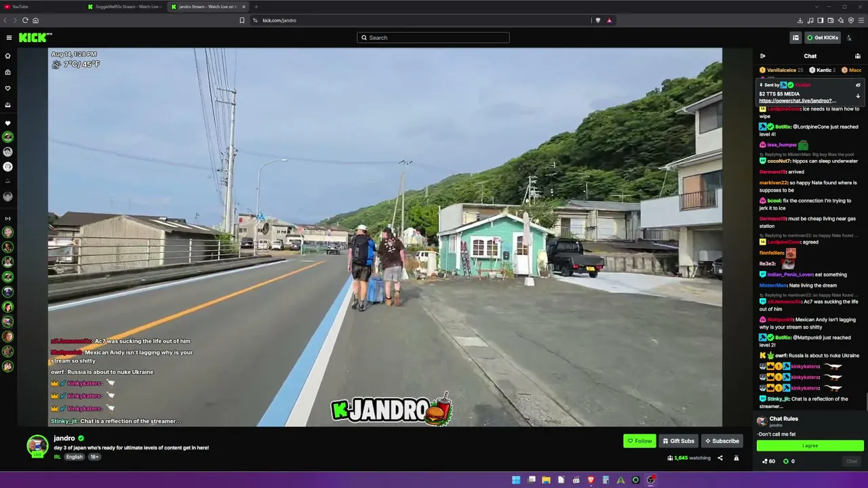This screenshot has height=488, width=868.
Task: Open File Explorer from the taskbar
Action: (546, 480)
